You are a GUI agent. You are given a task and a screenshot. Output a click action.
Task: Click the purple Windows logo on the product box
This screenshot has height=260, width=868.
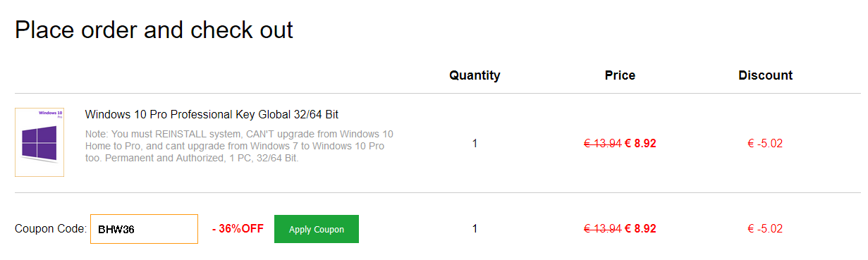(x=39, y=143)
